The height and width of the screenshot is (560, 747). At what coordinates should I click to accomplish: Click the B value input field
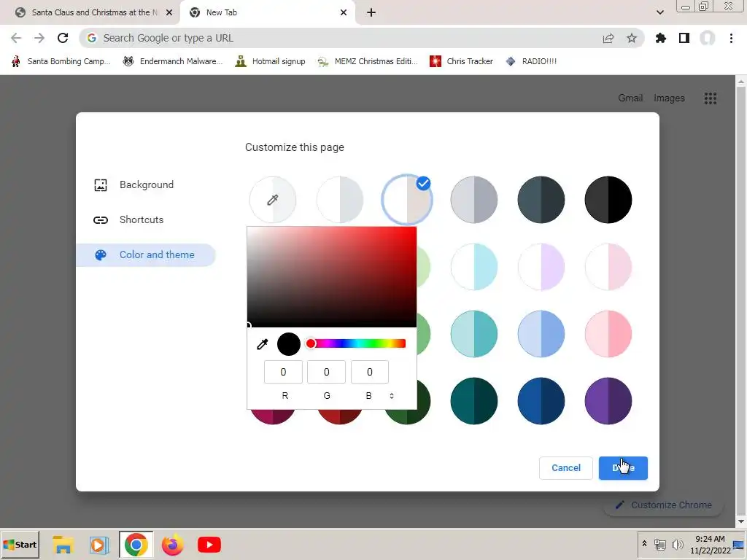point(370,372)
